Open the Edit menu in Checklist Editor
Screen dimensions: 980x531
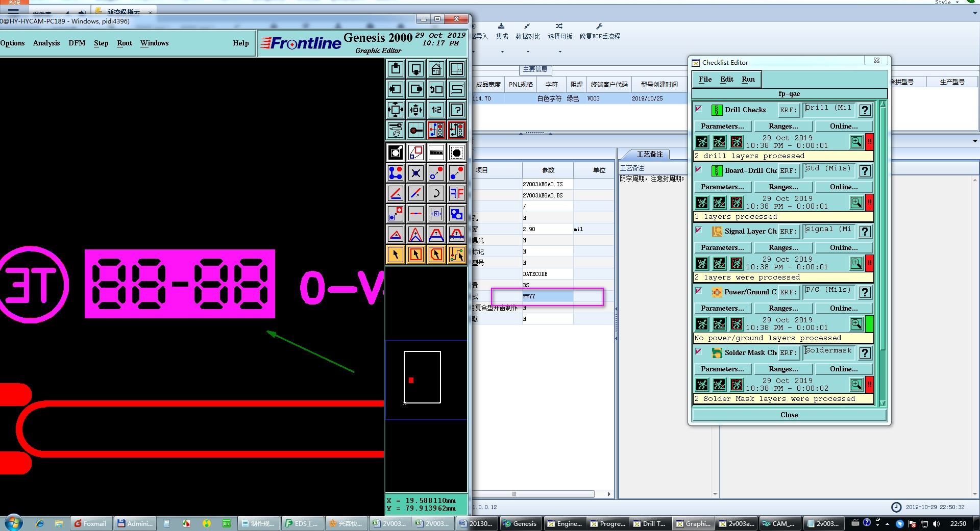tap(726, 80)
